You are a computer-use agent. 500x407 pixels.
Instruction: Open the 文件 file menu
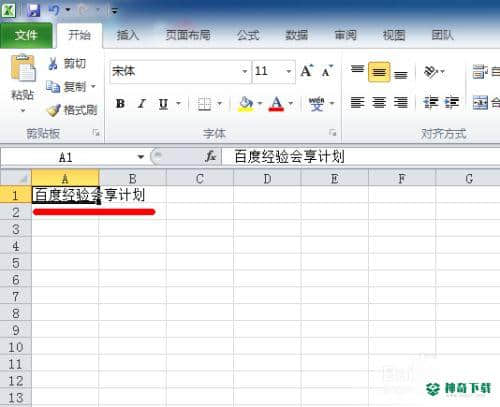[x=26, y=35]
